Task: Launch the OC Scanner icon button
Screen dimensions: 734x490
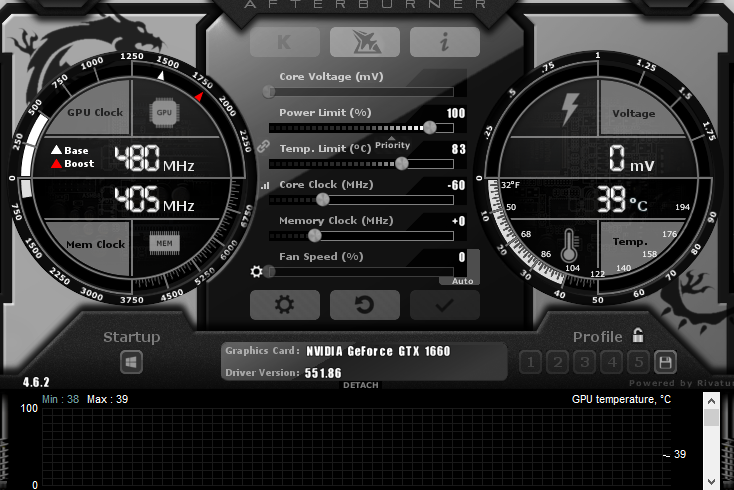Action: tap(365, 42)
